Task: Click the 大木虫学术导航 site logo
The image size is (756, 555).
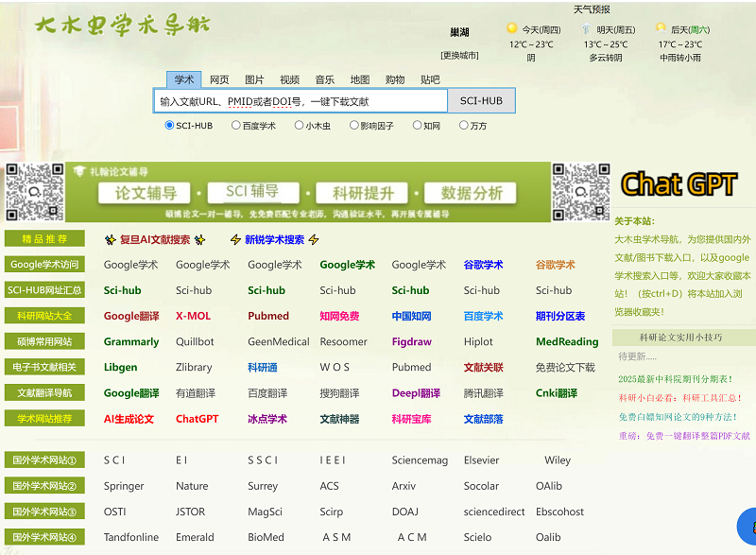Action: 123,25
